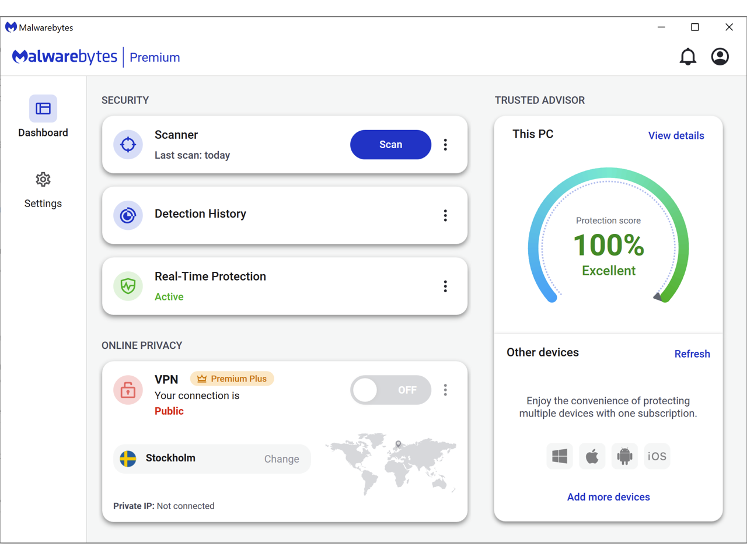
Task: Select the Apple device icon
Action: pos(592,456)
